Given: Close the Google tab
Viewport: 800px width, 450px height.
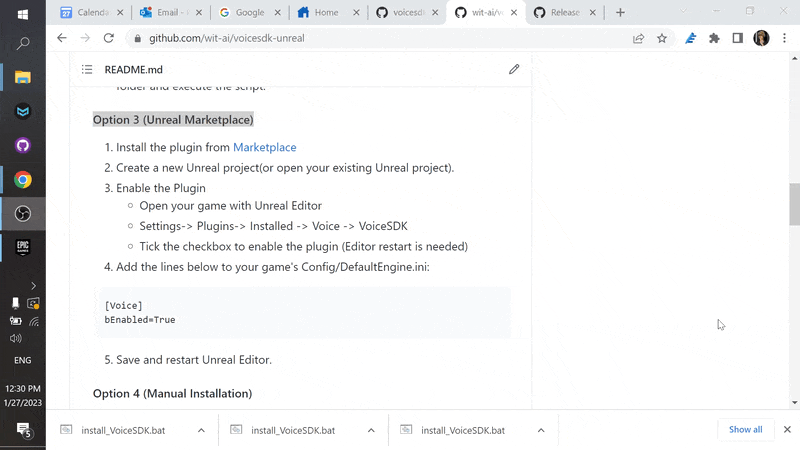Looking at the screenshot, I should pyautogui.click(x=278, y=12).
